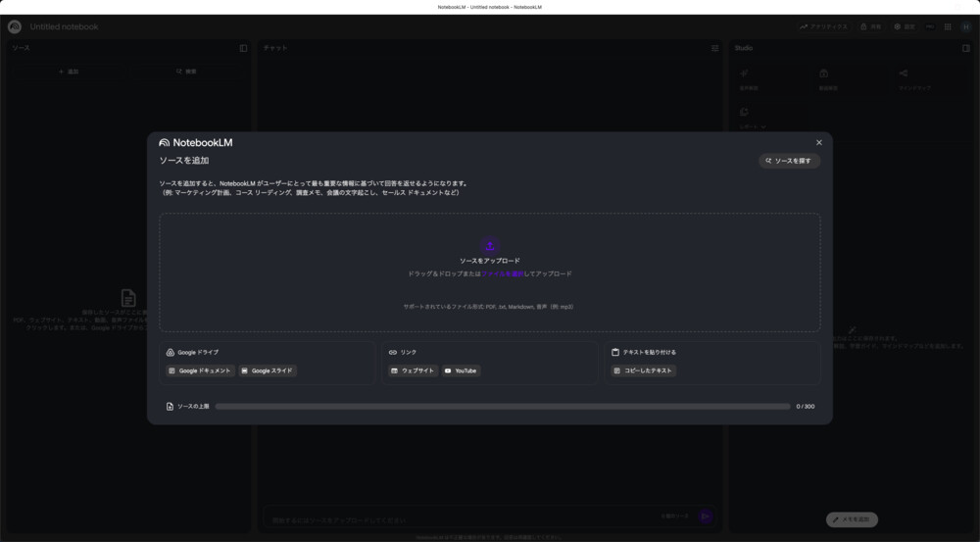Viewport: 980px width, 542px height.
Task: Choose the Google ドキュメント source chip
Action: pyautogui.click(x=200, y=370)
